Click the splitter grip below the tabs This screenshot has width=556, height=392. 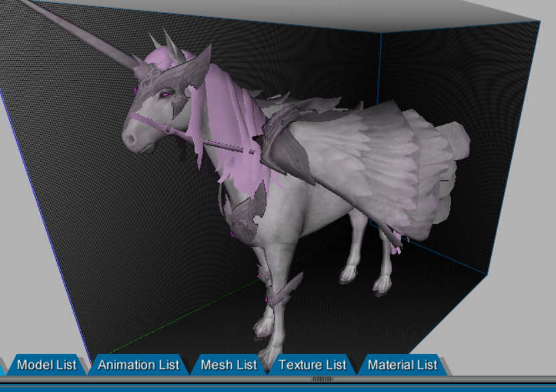(x=323, y=379)
